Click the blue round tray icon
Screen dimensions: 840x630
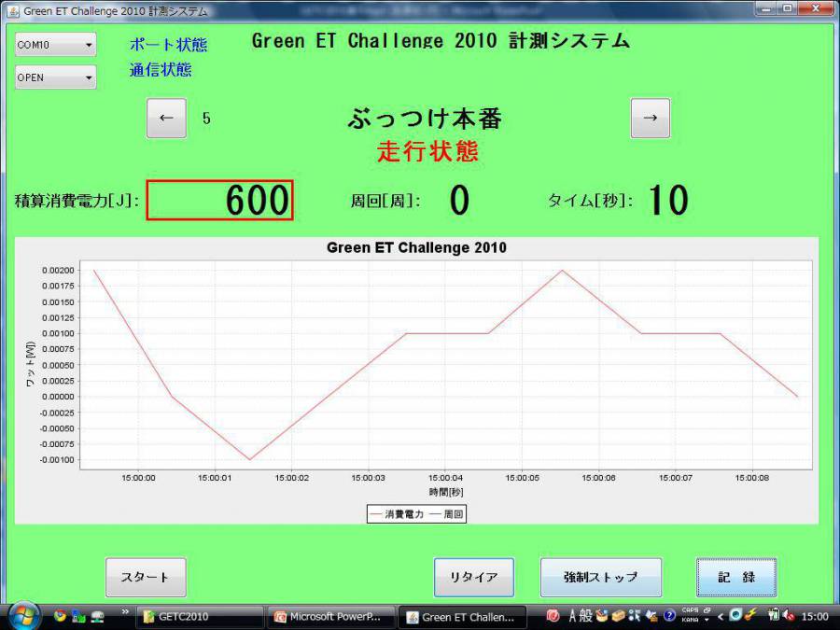[735, 615]
